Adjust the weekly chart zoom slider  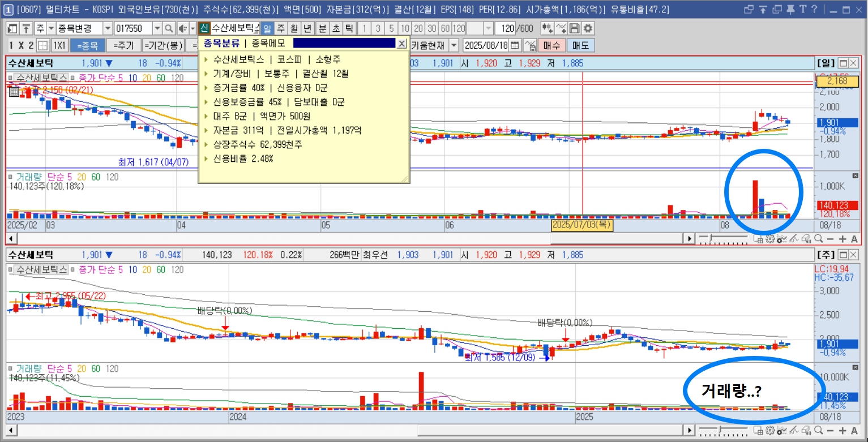720,430
